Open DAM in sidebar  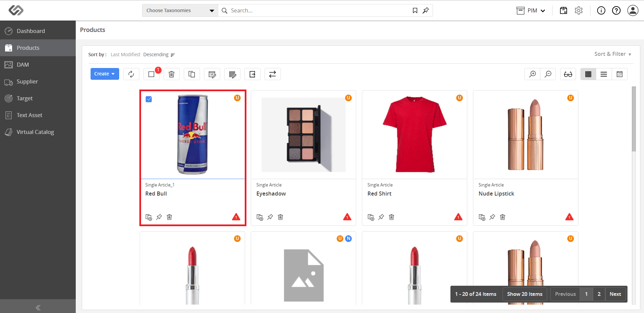pos(38,65)
